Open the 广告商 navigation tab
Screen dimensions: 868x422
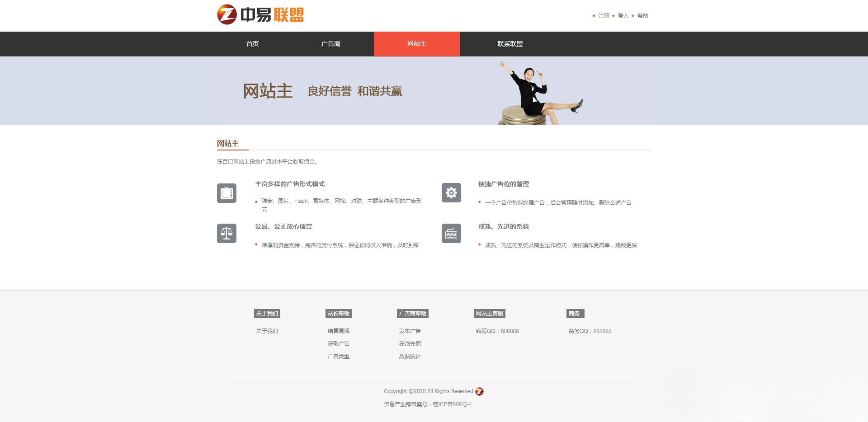[x=331, y=44]
